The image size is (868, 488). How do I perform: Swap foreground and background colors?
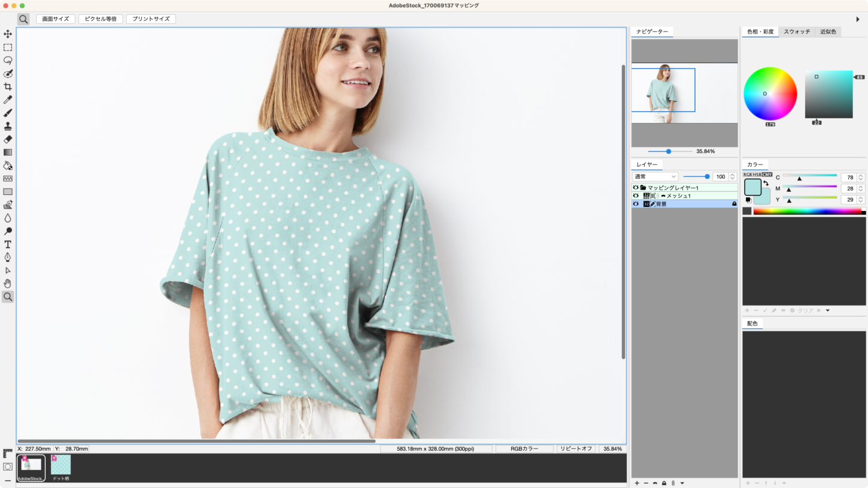click(766, 184)
